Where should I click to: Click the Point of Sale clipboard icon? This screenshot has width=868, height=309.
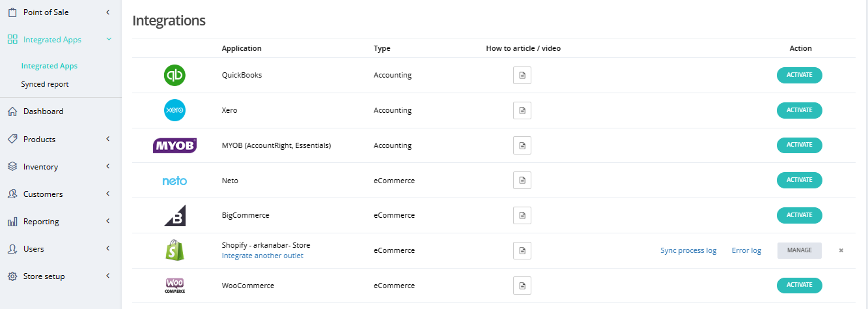point(12,12)
